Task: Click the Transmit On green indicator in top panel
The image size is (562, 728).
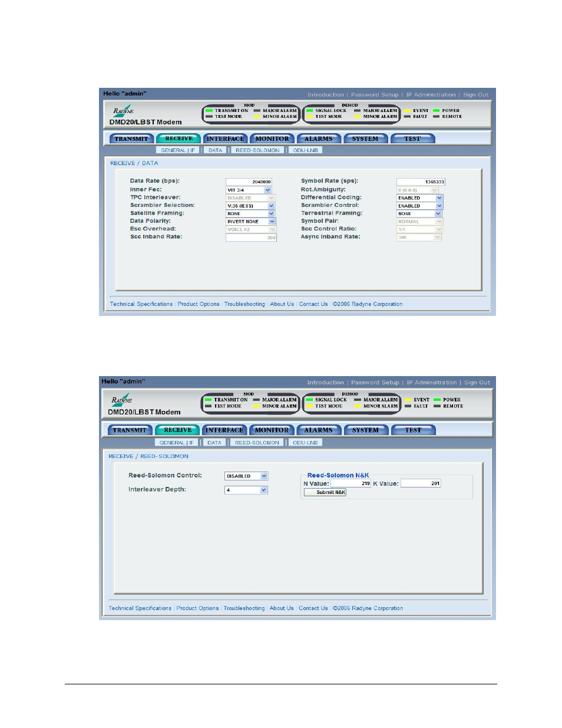Action: pos(209,111)
